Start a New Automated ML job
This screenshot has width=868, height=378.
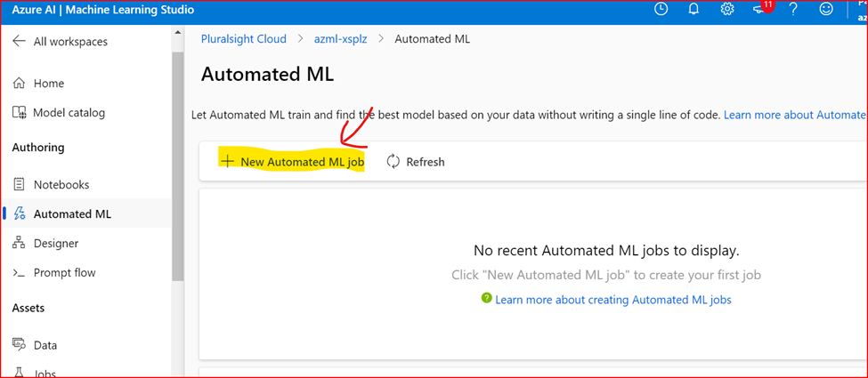click(292, 162)
